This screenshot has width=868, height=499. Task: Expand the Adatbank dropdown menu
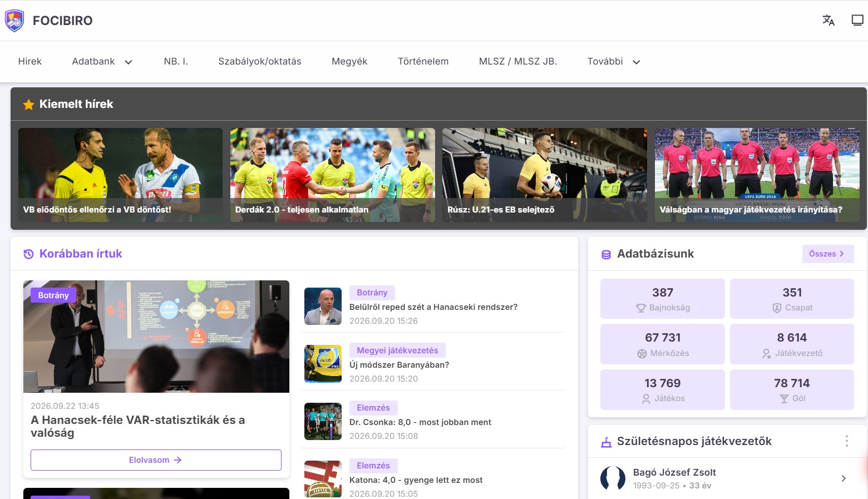click(102, 62)
